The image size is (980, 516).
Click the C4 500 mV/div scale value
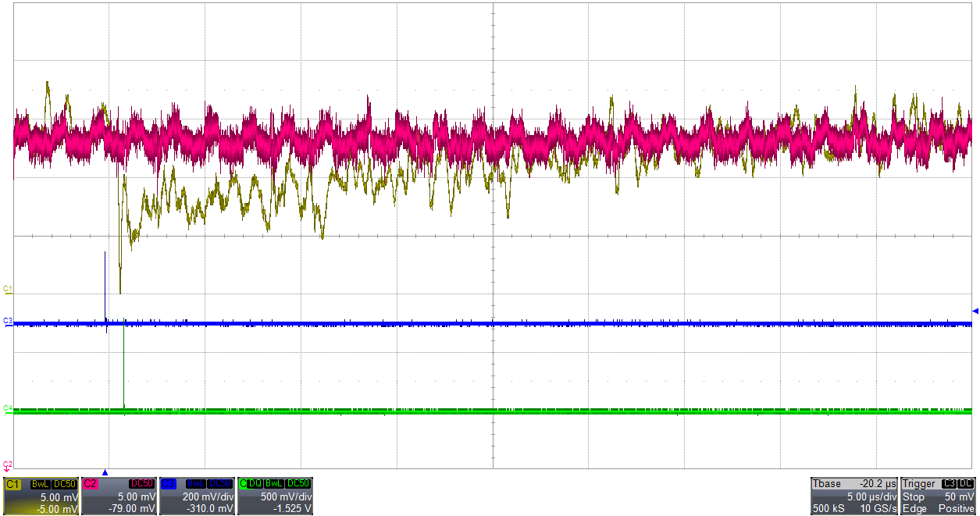286,497
